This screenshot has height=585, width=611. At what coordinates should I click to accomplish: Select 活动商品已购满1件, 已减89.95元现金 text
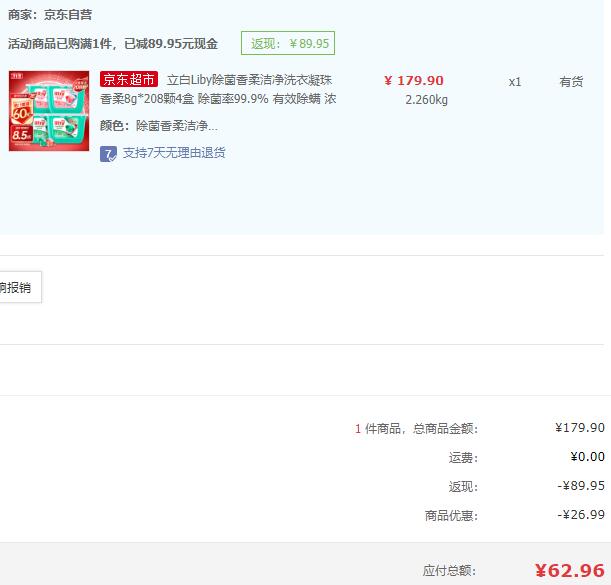[113, 43]
